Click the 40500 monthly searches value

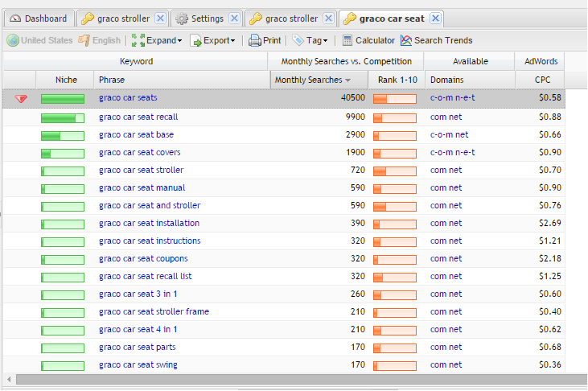tap(352, 98)
